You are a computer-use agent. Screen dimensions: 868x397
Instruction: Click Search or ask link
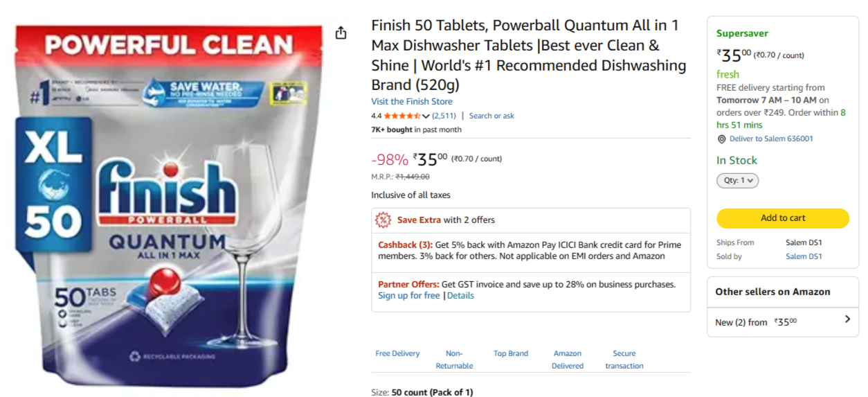491,116
